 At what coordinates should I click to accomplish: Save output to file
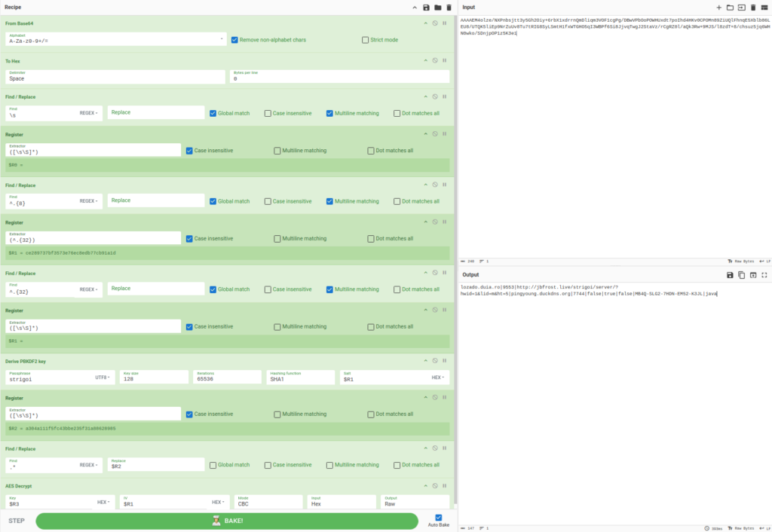(x=730, y=275)
